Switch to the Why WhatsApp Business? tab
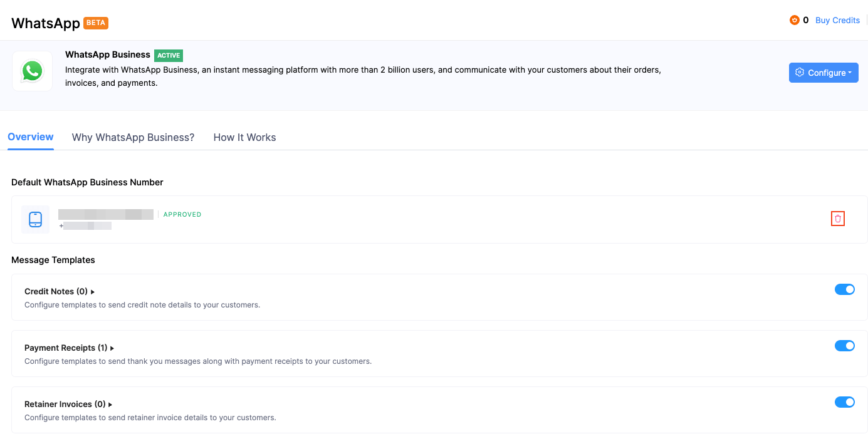This screenshot has width=868, height=439. click(x=133, y=137)
